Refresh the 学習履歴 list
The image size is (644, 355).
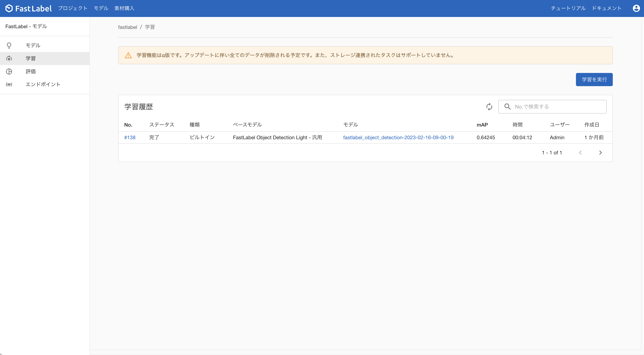pyautogui.click(x=489, y=107)
